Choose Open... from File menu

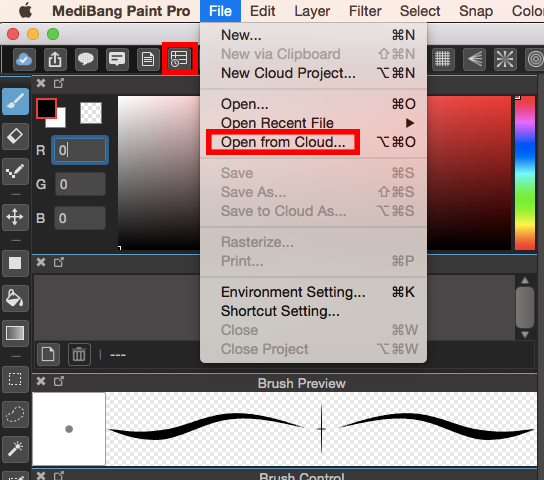point(313,104)
